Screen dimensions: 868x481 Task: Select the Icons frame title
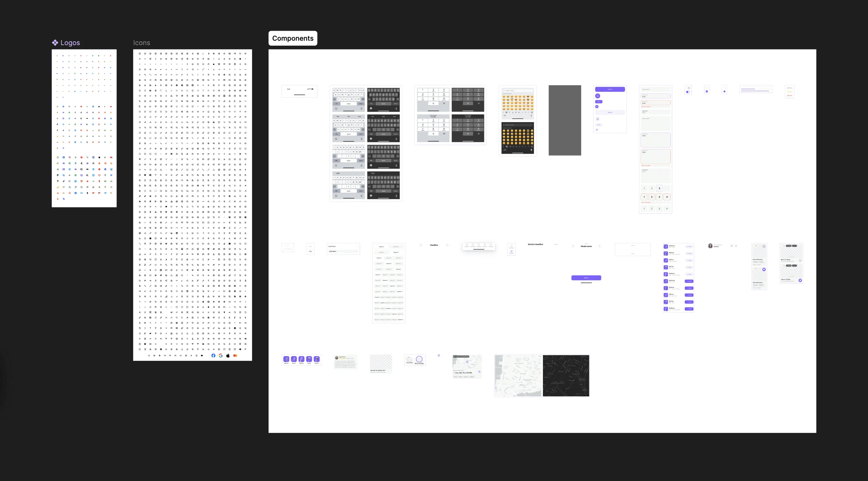[141, 43]
